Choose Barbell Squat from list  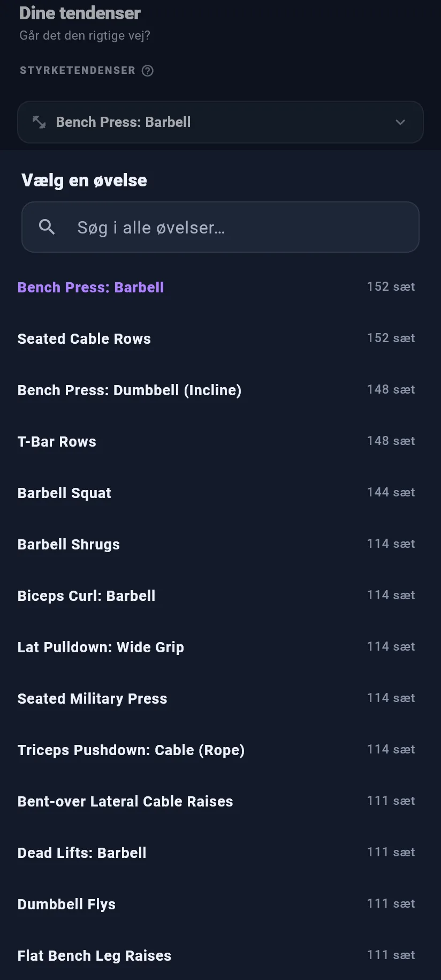[221, 493]
